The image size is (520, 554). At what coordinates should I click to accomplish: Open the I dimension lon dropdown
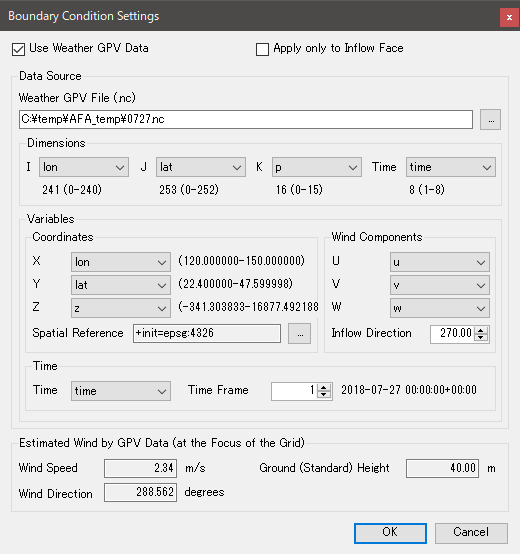[x=84, y=167]
